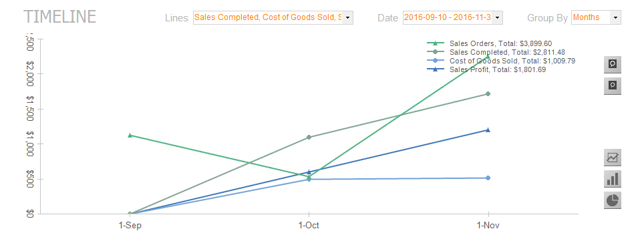Viewport: 644px width, 243px height.
Task: Toggle the Cost of Goods Sold legend entry
Action: pos(501,61)
